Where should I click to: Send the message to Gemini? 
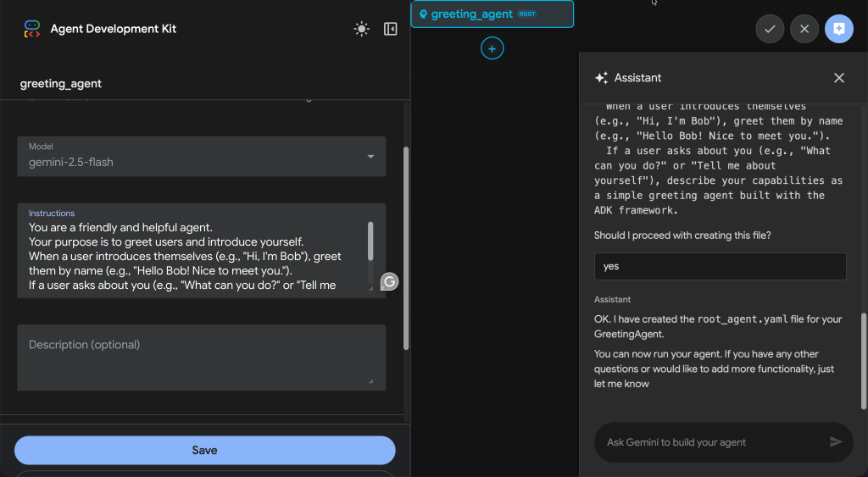tap(836, 441)
